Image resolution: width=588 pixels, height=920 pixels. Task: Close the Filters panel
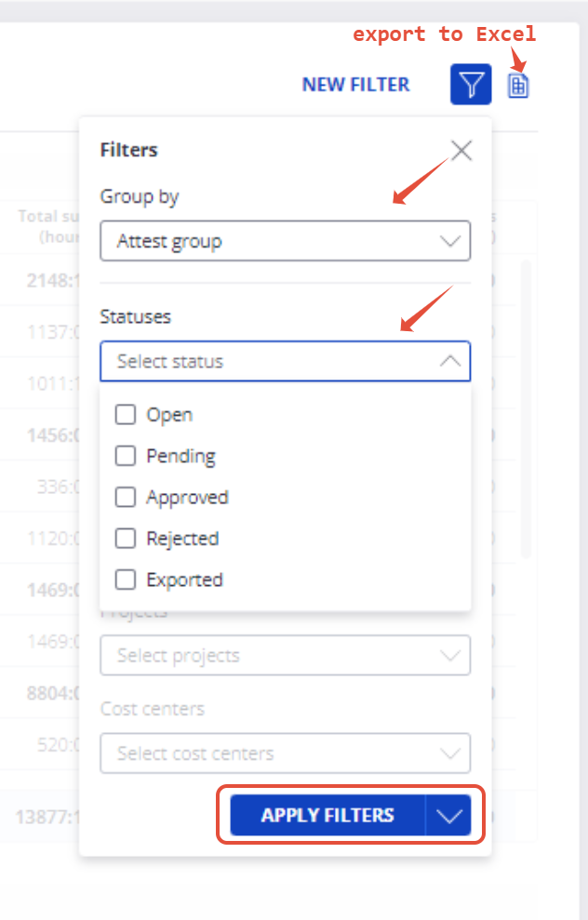pyautogui.click(x=461, y=151)
